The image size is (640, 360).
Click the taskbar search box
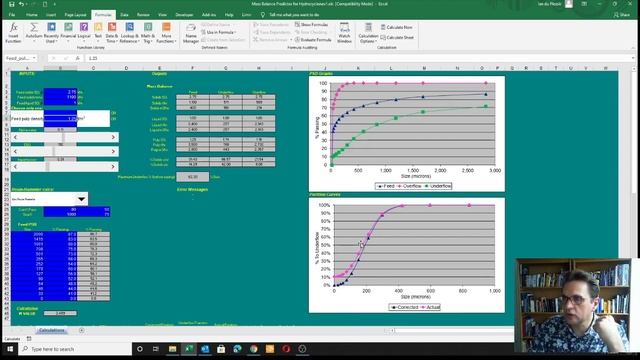76,349
